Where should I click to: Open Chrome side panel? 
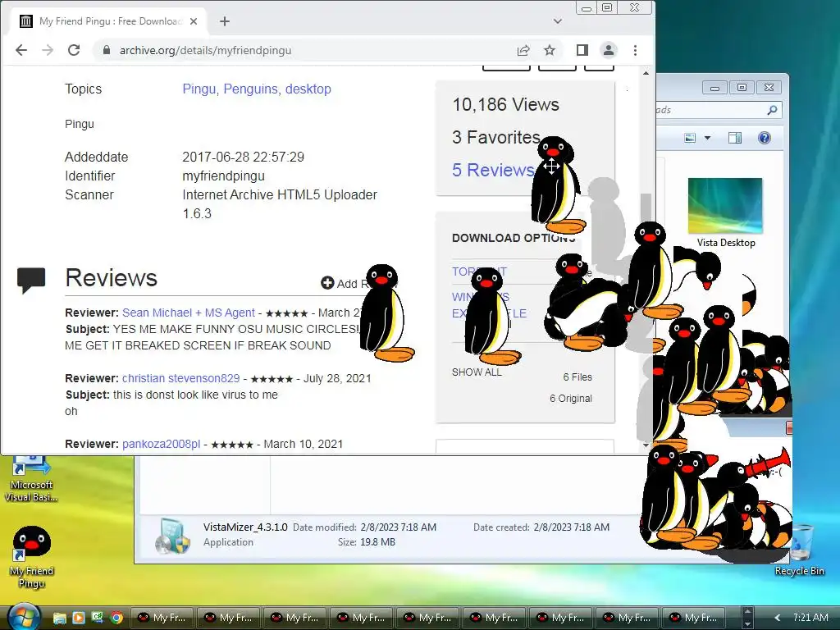tap(582, 50)
